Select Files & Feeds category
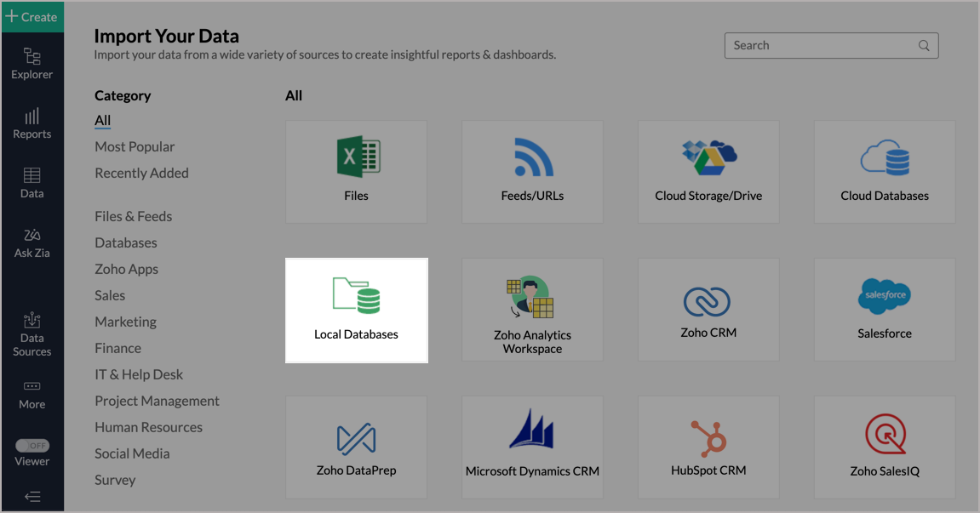The width and height of the screenshot is (980, 513). (x=133, y=216)
